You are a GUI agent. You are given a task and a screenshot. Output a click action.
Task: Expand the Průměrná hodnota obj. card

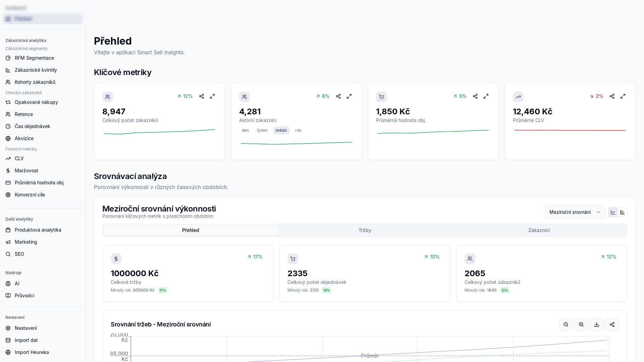pyautogui.click(x=486, y=96)
